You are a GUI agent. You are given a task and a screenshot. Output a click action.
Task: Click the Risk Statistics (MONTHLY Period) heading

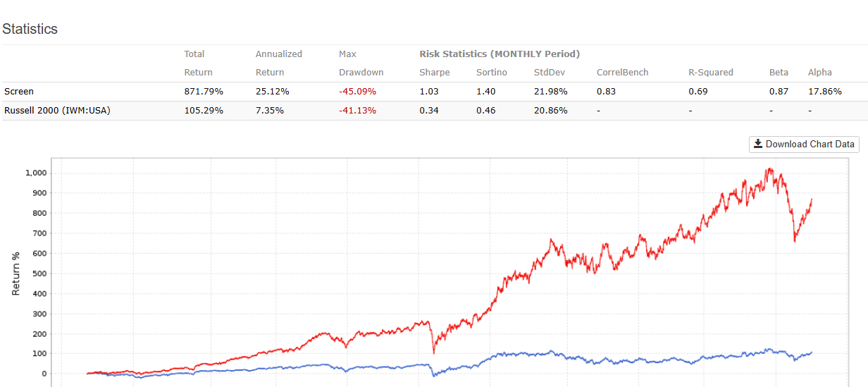[500, 54]
